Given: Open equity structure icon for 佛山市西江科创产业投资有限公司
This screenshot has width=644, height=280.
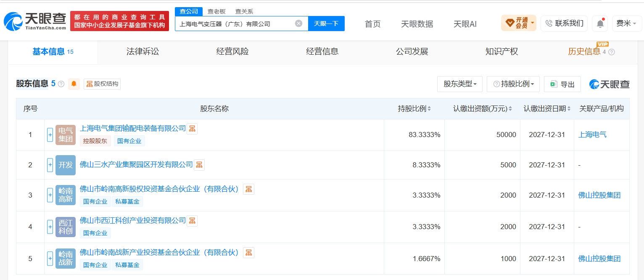Looking at the screenshot, I should pyautogui.click(x=192, y=221).
